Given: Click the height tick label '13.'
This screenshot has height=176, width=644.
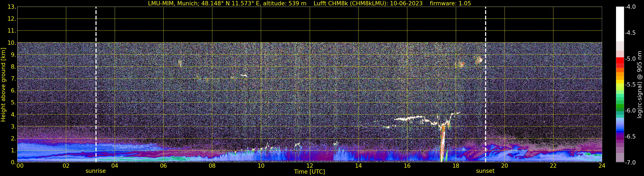Looking at the screenshot, I should 12,7.
